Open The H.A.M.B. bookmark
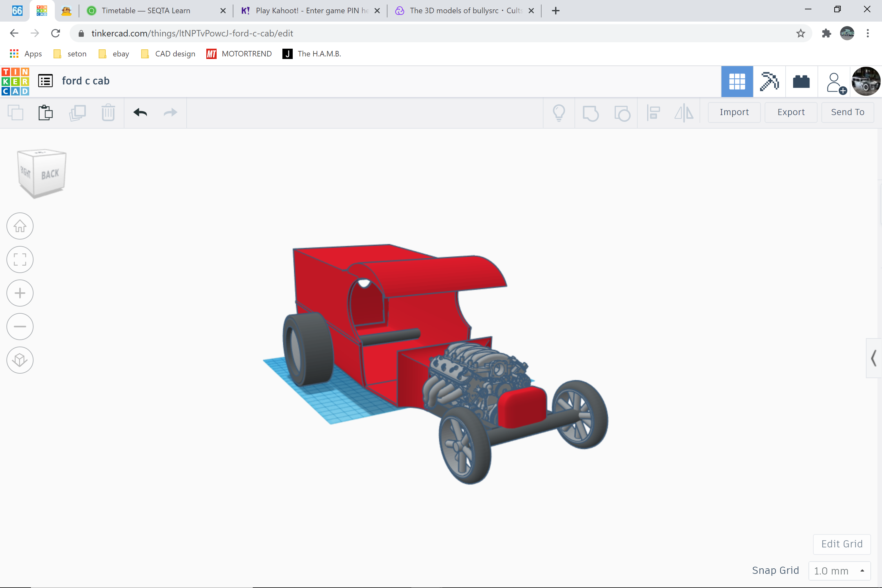Image resolution: width=882 pixels, height=588 pixels. 312,54
